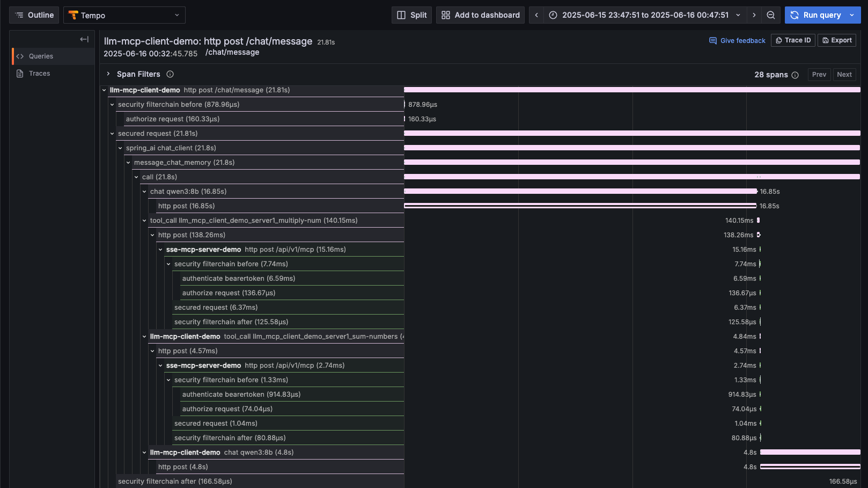The width and height of the screenshot is (868, 488).
Task: Collapse security filterchain before (1.33ms) span
Action: click(168, 380)
